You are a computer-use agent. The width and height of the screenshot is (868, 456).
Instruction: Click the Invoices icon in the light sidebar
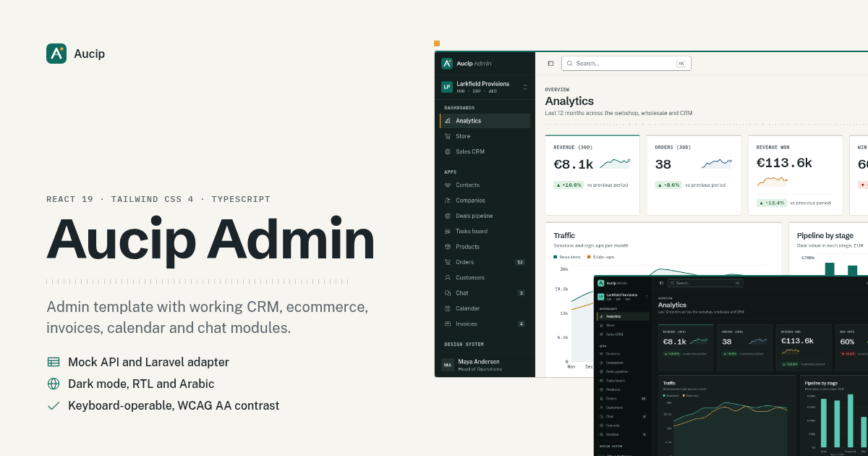tap(448, 324)
